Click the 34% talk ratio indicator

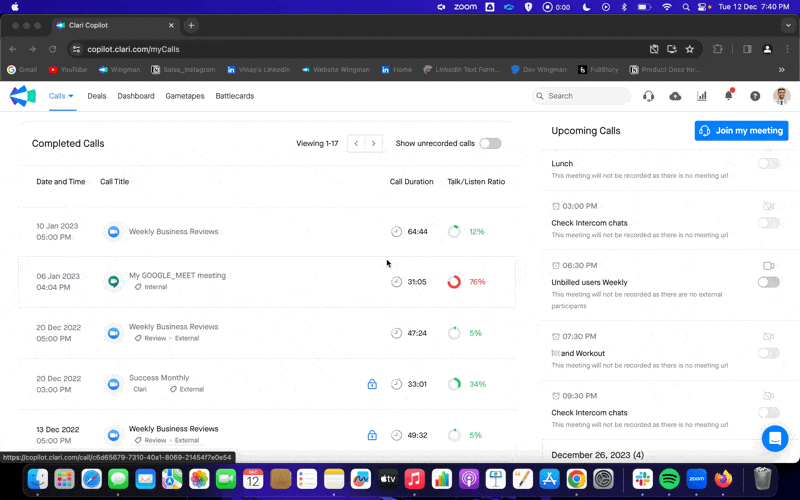[x=467, y=384]
